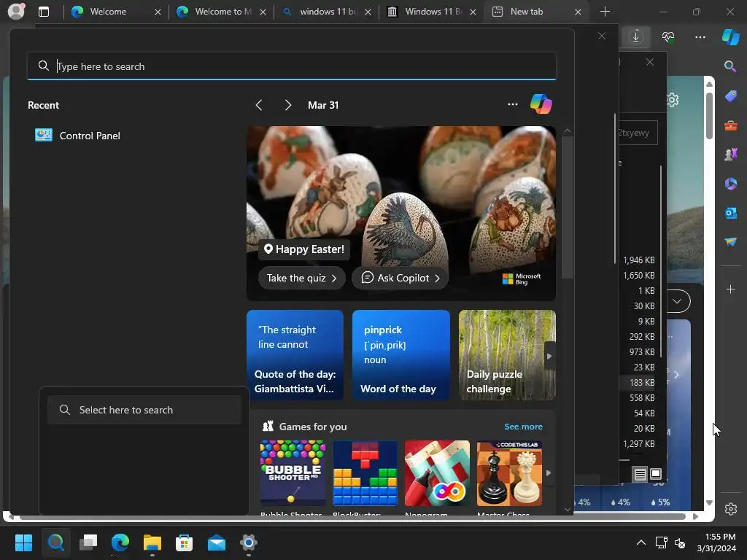Open sidebar Games chess icon
Screen dimensions: 747x560
click(x=730, y=155)
